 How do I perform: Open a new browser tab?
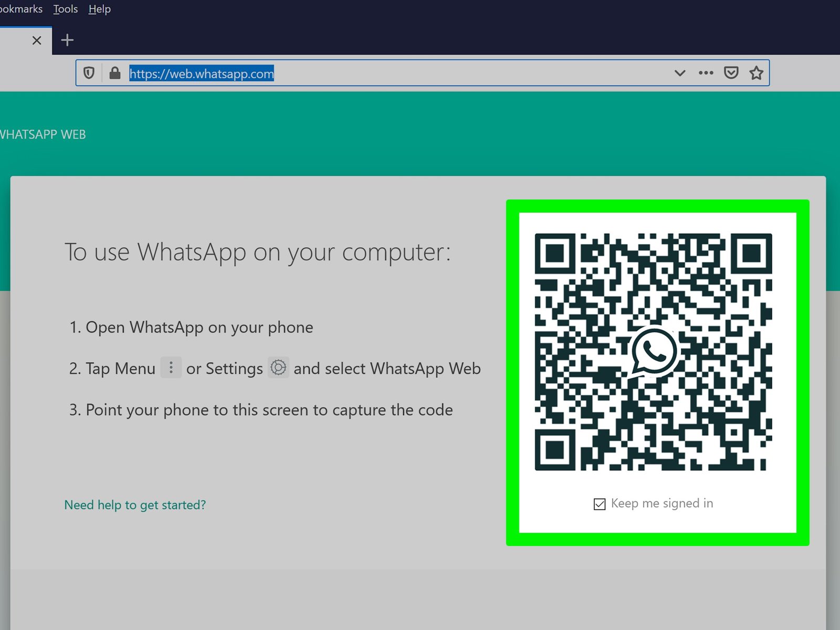pyautogui.click(x=67, y=40)
